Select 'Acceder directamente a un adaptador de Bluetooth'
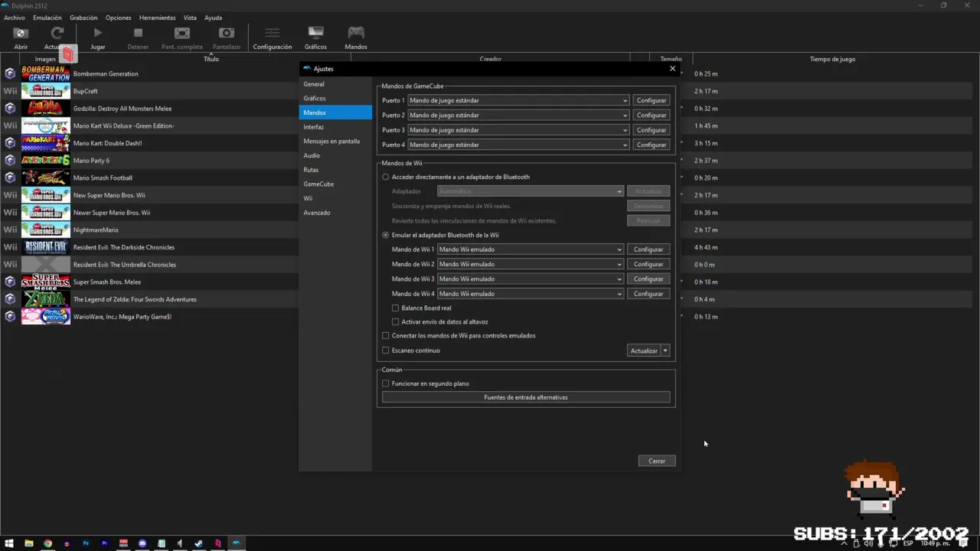The height and width of the screenshot is (551, 980). click(386, 177)
